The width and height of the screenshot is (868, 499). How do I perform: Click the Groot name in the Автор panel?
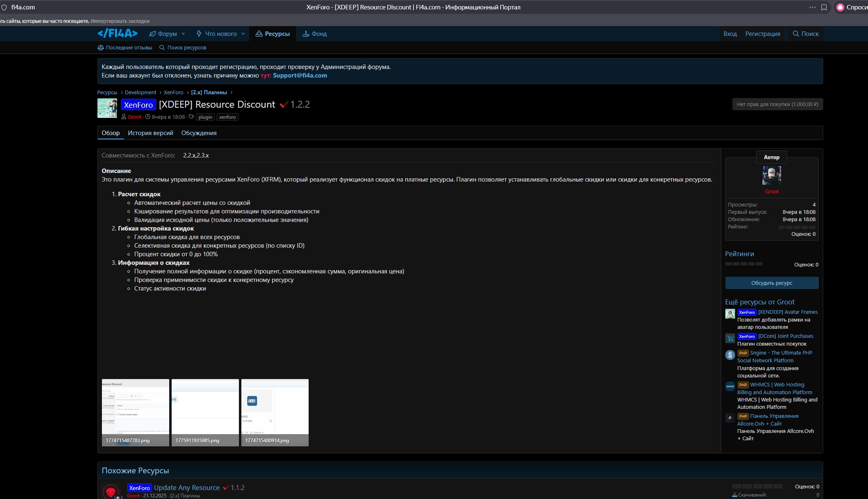tap(771, 192)
